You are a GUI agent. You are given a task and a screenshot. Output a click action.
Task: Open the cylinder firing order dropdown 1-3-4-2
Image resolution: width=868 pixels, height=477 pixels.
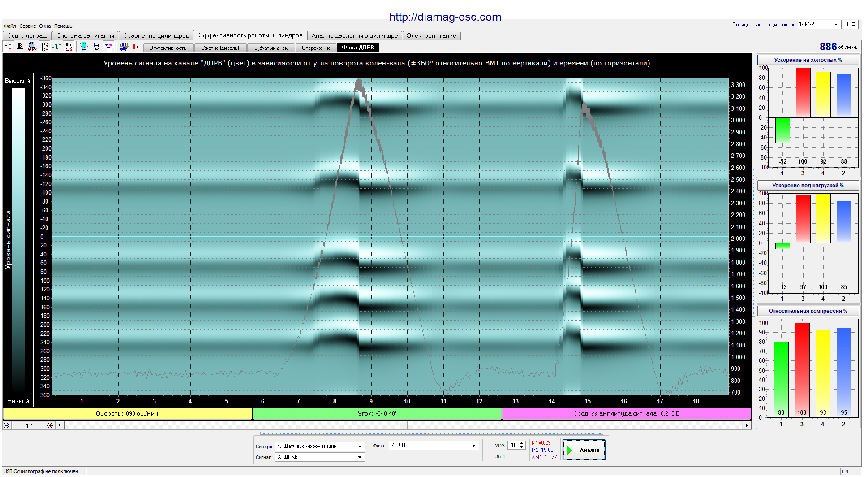coord(836,25)
